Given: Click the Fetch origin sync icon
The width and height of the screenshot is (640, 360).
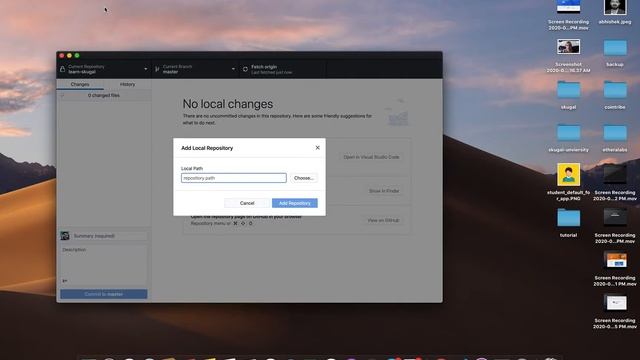Looking at the screenshot, I should tap(245, 69).
